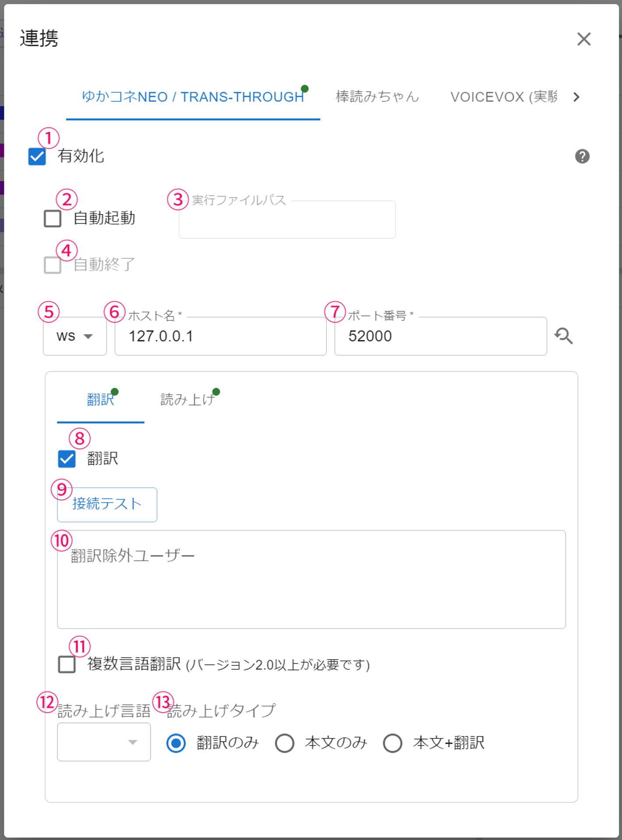This screenshot has height=840, width=622.
Task: Click the help question mark icon
Action: [x=582, y=156]
